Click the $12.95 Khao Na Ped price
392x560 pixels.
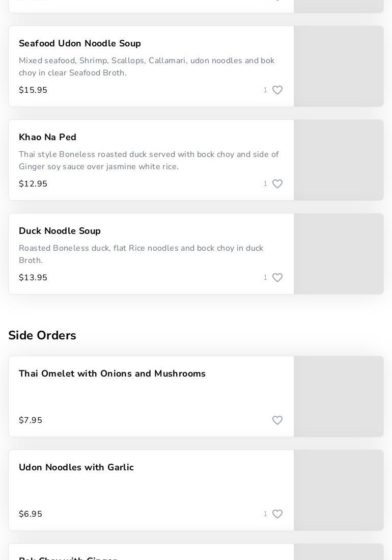coord(33,184)
